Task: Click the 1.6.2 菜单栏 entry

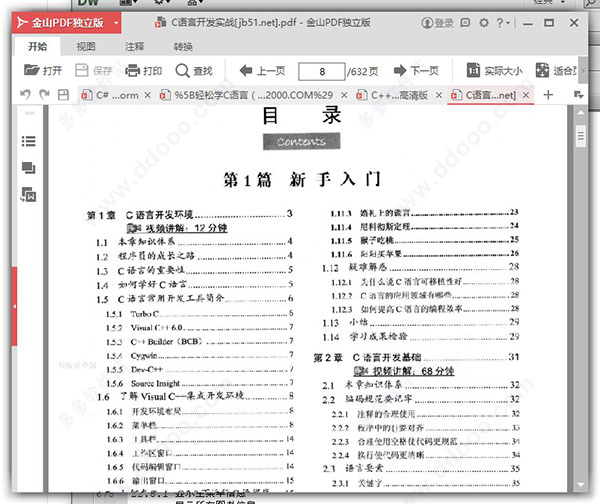Action: tap(200, 425)
